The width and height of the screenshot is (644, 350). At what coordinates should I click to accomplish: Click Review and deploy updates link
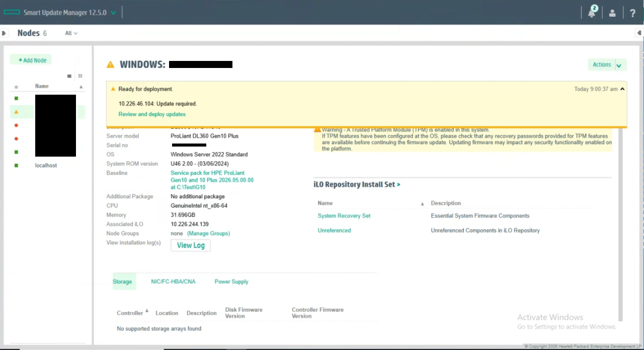tap(152, 114)
